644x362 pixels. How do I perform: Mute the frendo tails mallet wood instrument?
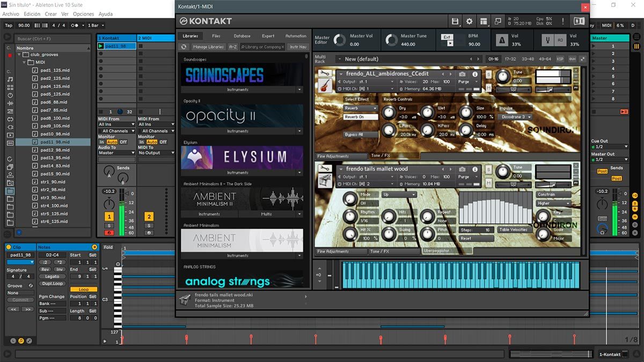pyautogui.click(x=489, y=182)
